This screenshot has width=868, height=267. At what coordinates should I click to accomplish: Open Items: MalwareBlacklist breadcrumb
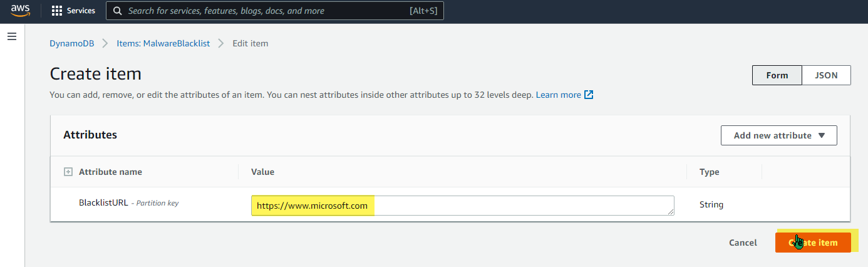(x=163, y=43)
